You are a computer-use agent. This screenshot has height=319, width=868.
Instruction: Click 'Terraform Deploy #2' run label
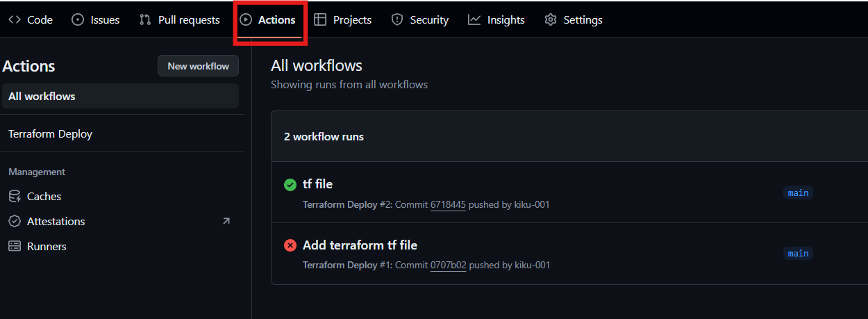click(347, 205)
